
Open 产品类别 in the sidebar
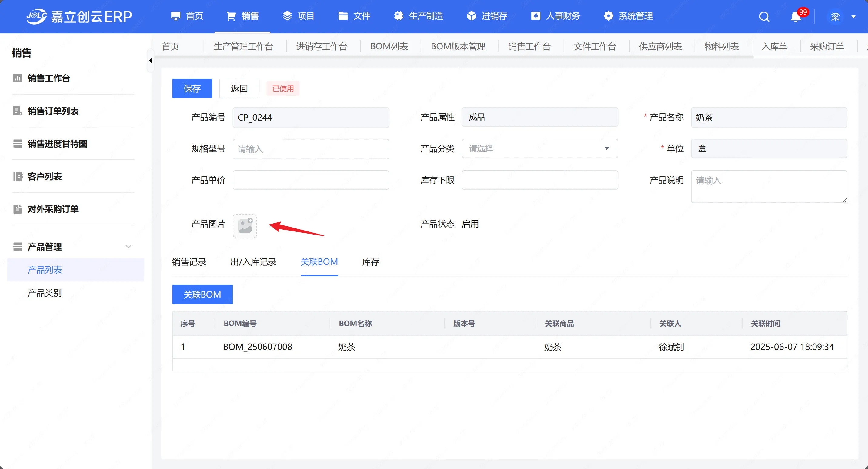45,292
